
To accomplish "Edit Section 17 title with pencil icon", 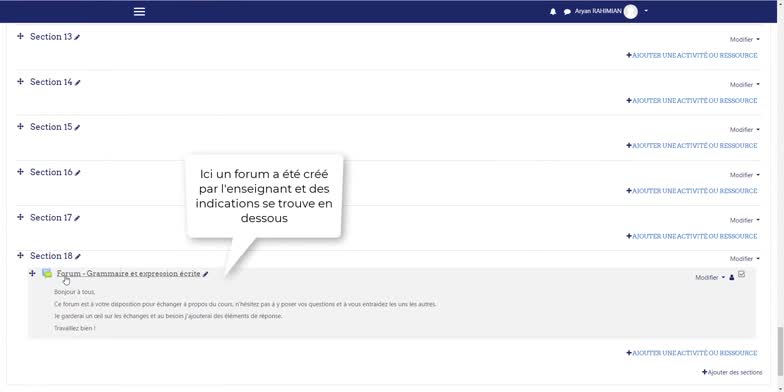I will coord(78,218).
